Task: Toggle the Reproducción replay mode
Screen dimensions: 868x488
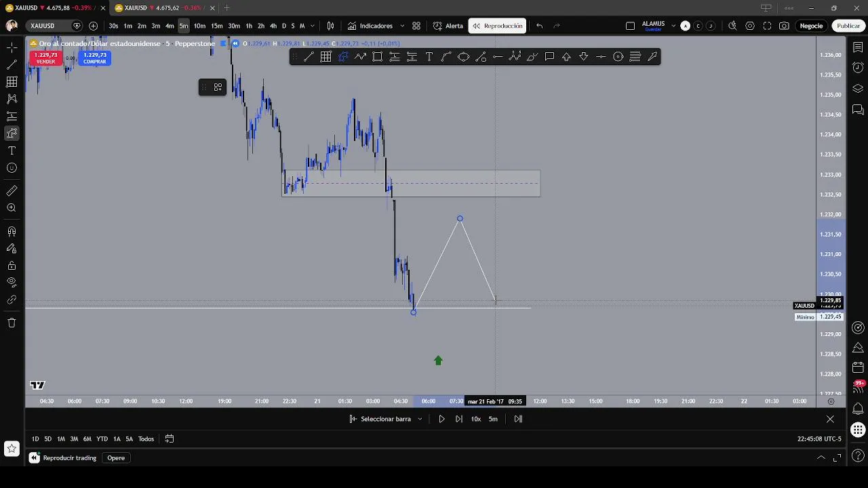Action: (x=498, y=26)
